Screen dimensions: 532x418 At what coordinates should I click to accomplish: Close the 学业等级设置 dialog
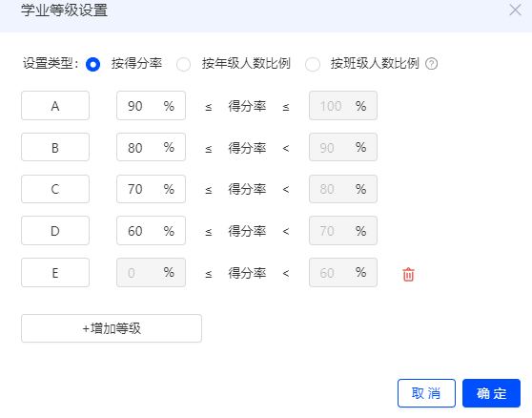[515, 10]
